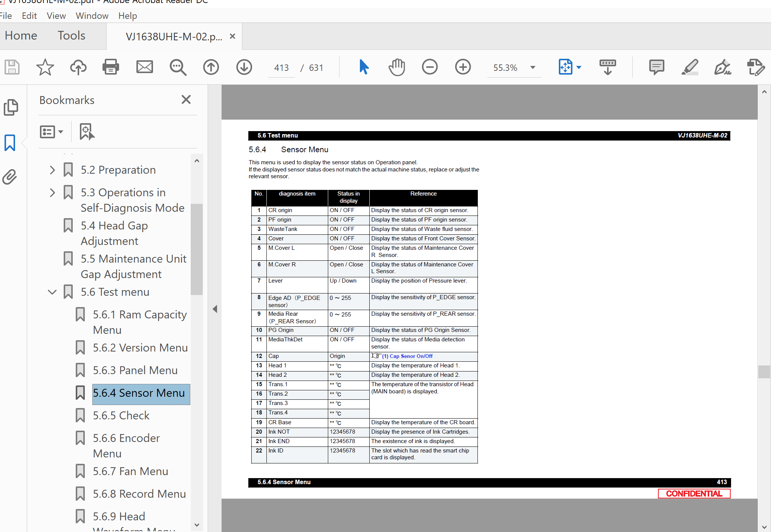Follow the Cap Senor On/Off link

click(407, 356)
